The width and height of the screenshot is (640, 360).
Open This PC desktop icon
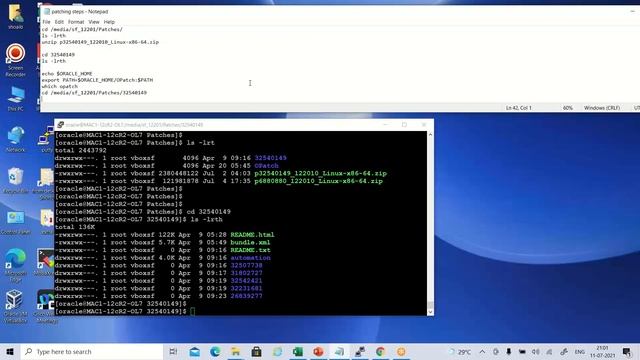(x=16, y=99)
